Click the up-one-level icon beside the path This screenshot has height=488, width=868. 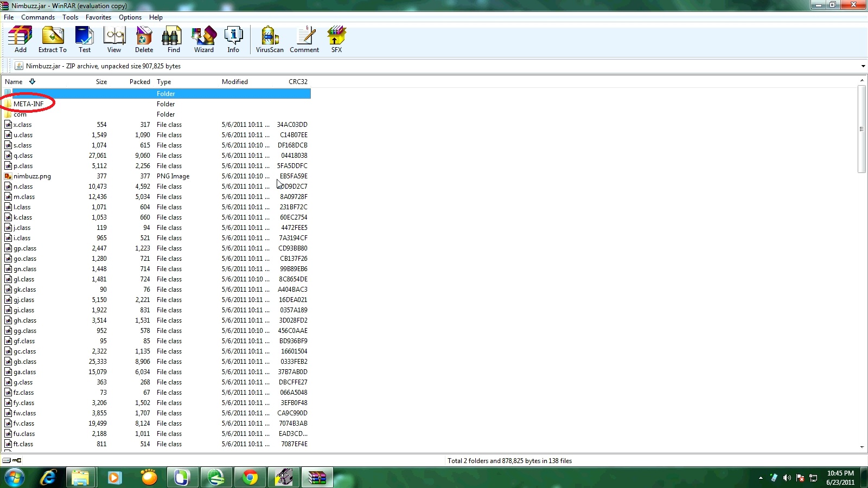[x=19, y=66]
